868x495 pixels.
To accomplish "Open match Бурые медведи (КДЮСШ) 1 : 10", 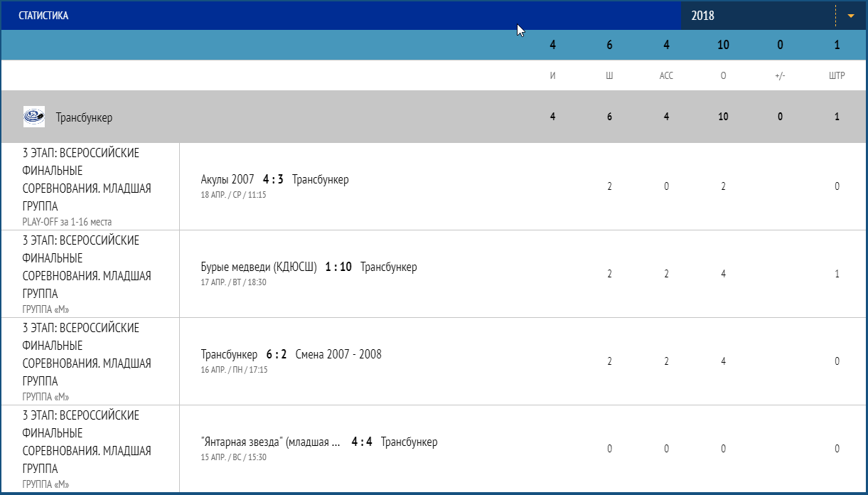I will click(309, 267).
